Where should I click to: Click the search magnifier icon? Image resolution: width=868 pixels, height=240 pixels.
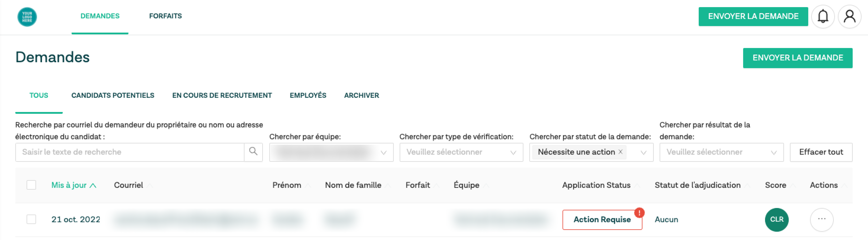pyautogui.click(x=253, y=152)
